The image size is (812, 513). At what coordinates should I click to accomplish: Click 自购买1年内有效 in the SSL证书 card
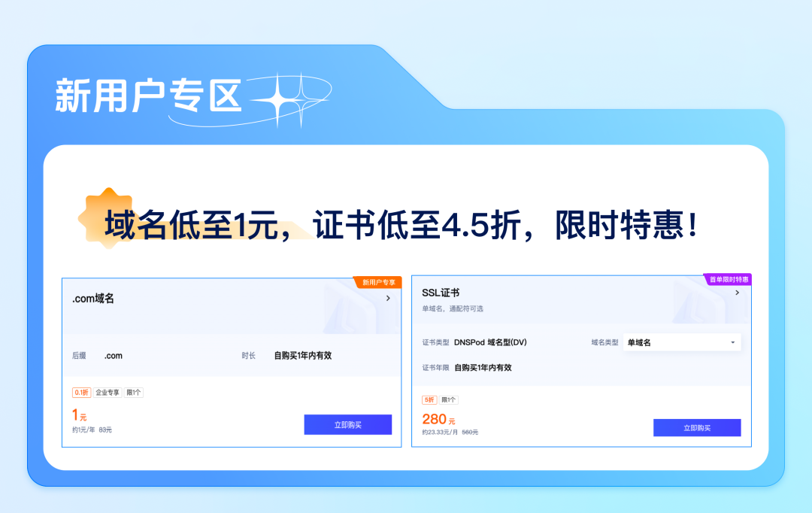(483, 368)
